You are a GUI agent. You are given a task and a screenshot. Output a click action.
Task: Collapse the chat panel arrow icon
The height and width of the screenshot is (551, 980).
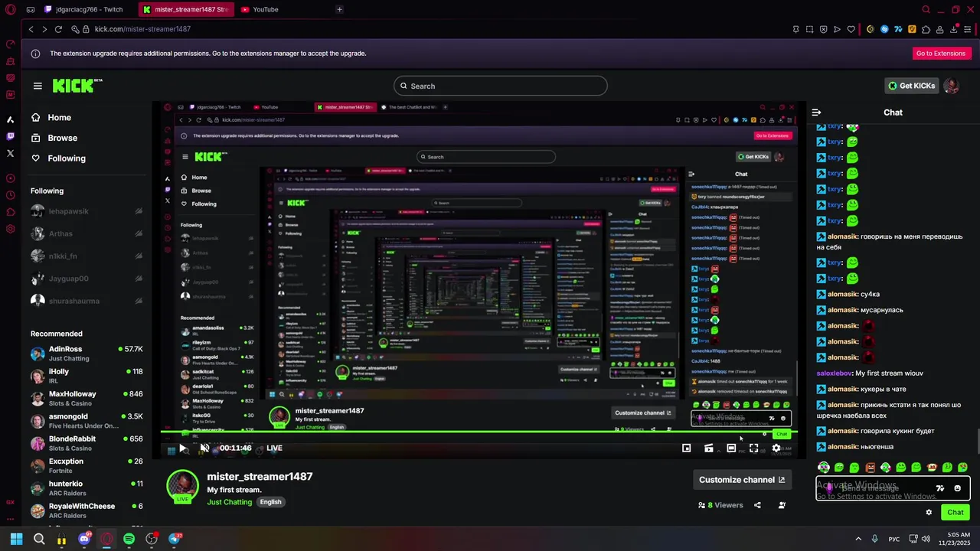pos(816,112)
